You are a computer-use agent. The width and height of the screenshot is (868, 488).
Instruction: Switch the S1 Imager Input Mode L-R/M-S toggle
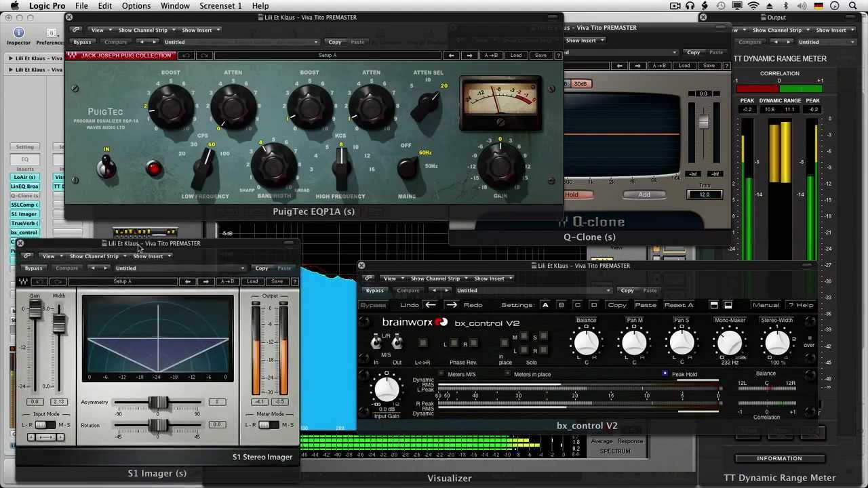[x=45, y=425]
